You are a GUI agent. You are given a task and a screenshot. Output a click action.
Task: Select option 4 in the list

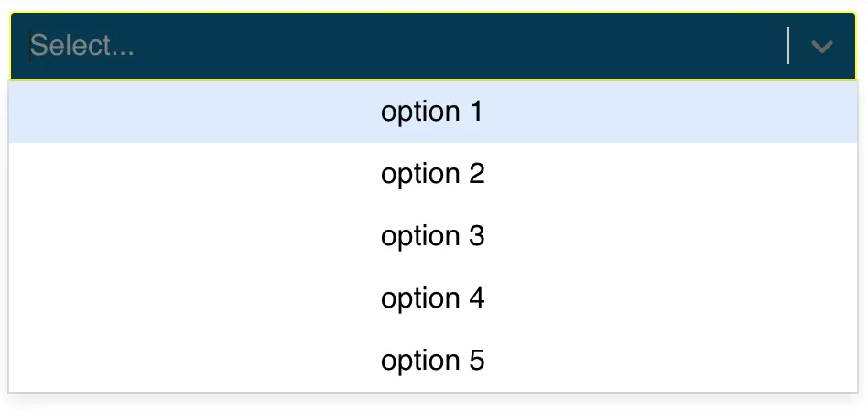tap(432, 298)
